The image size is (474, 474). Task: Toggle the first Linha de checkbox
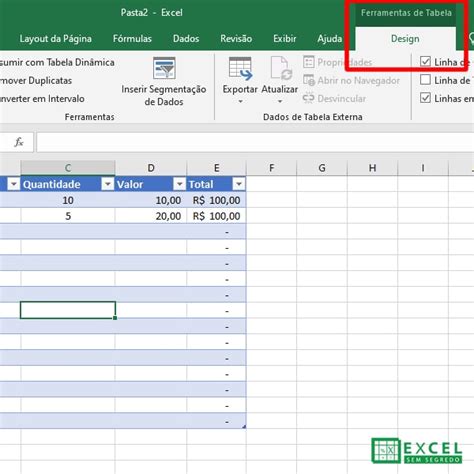click(425, 62)
